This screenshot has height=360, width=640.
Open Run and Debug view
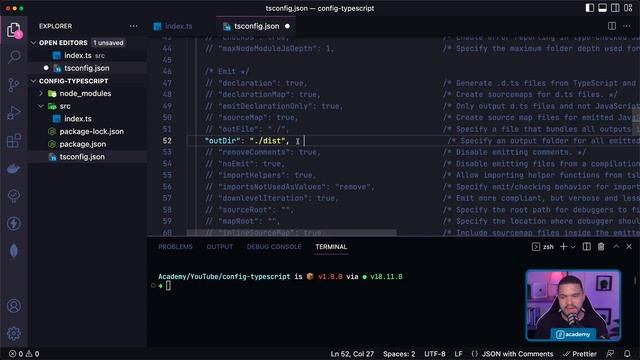point(14,113)
